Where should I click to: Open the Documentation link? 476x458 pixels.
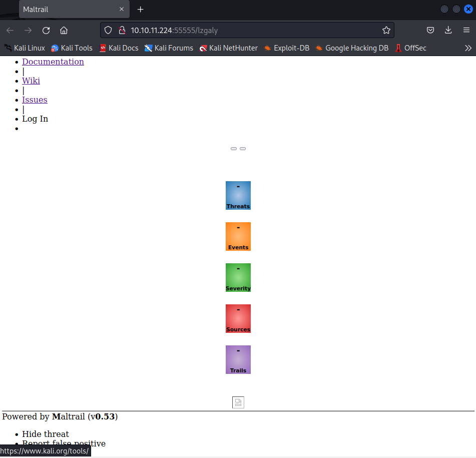pos(53,62)
